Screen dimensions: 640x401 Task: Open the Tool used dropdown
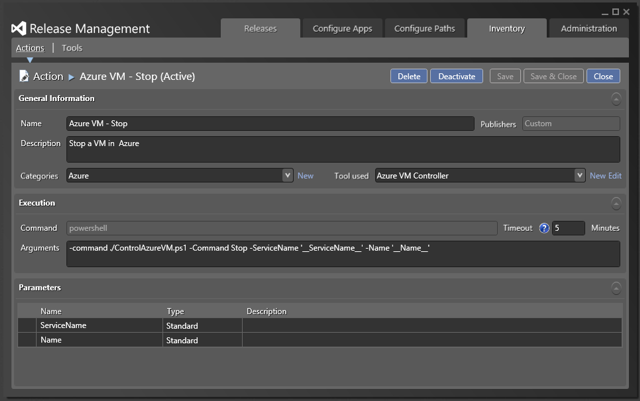579,176
